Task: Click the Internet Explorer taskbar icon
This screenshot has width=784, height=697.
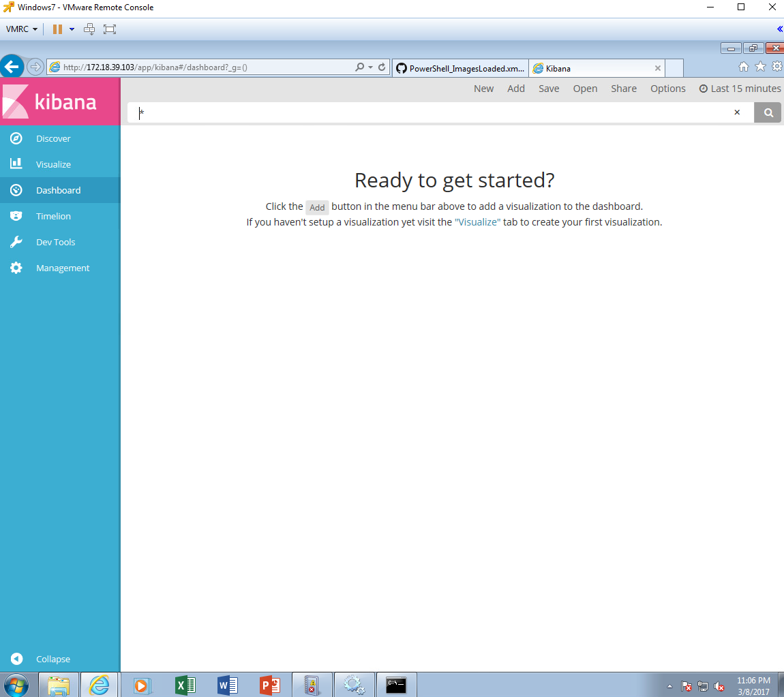Action: [x=99, y=685]
